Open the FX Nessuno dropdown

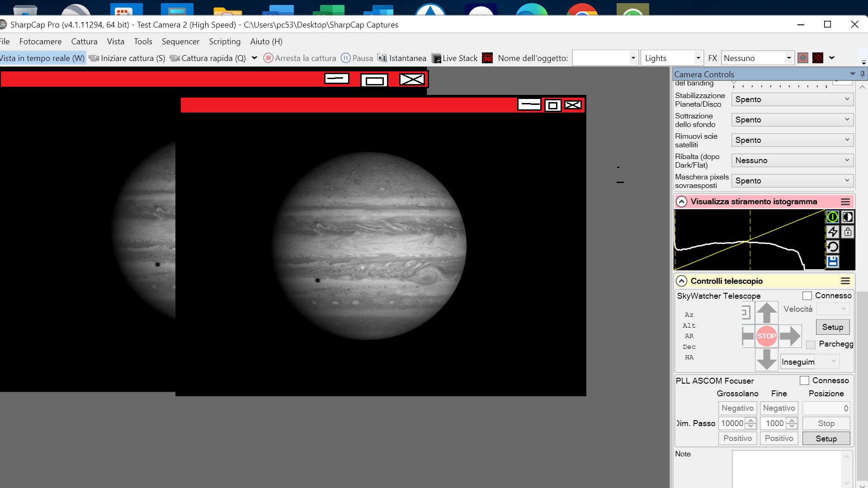[x=757, y=58]
